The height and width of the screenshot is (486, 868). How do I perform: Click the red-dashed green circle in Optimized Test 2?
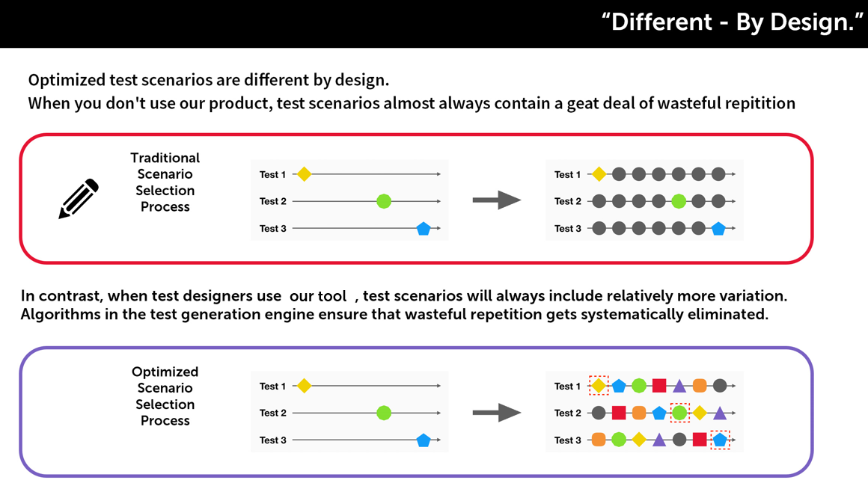tap(679, 413)
